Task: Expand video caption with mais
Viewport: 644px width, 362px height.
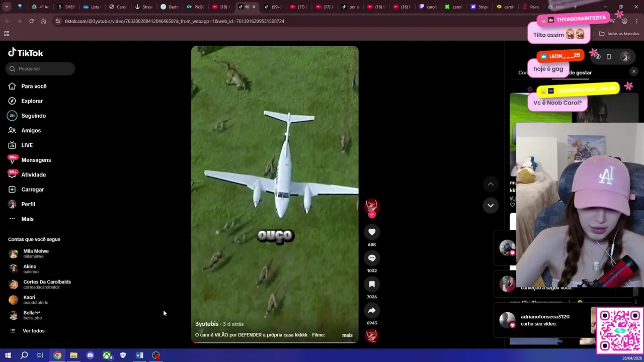Action: click(x=347, y=335)
